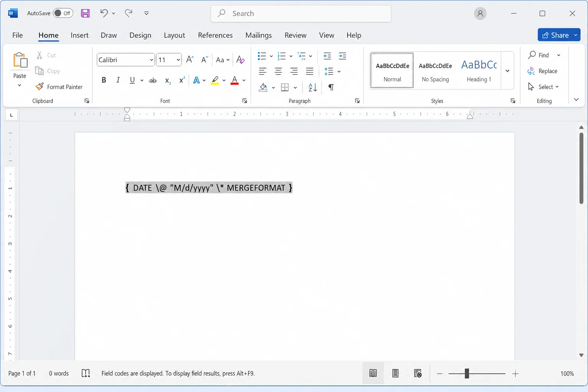Click the proofing book icon in status bar
This screenshot has height=392, width=588.
coord(86,373)
